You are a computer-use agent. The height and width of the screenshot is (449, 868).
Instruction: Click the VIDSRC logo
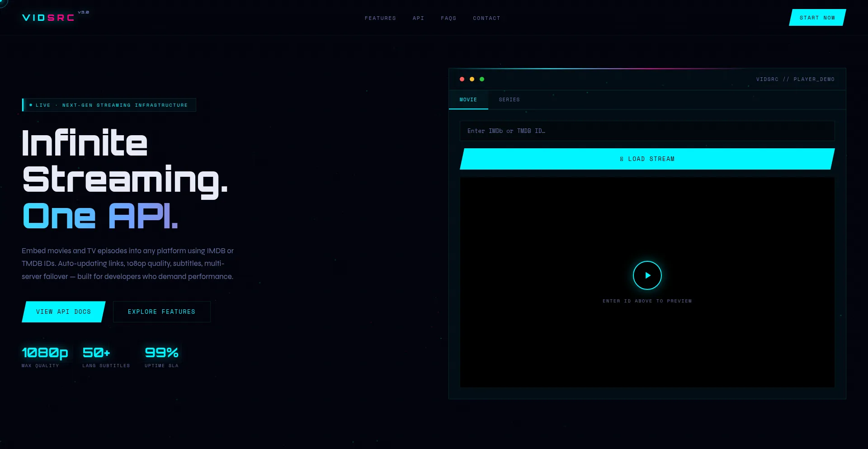pyautogui.click(x=48, y=18)
